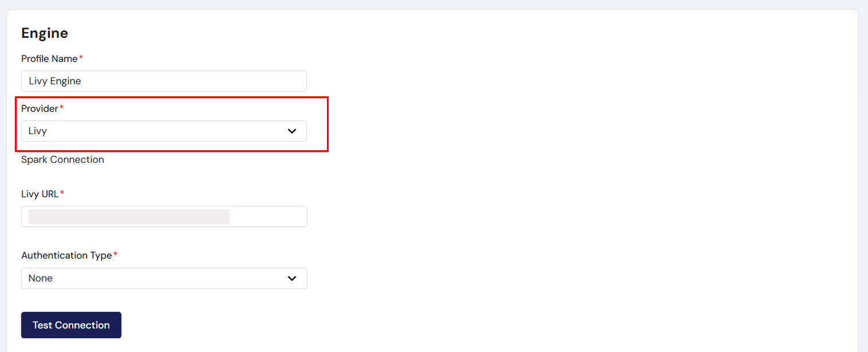Click the selected 'None' authentication value
The height and width of the screenshot is (352, 868).
(x=41, y=279)
